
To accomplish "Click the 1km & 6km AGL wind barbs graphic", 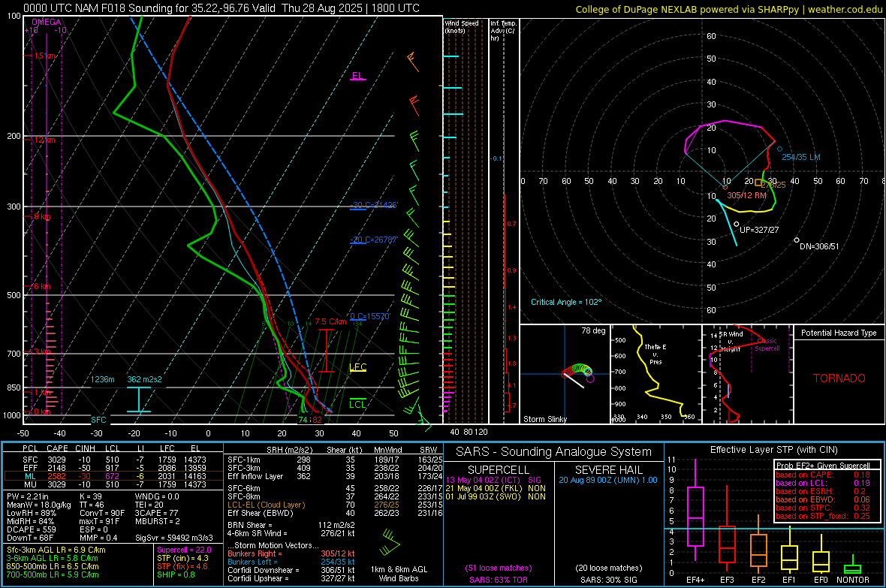I will pyautogui.click(x=390, y=541).
